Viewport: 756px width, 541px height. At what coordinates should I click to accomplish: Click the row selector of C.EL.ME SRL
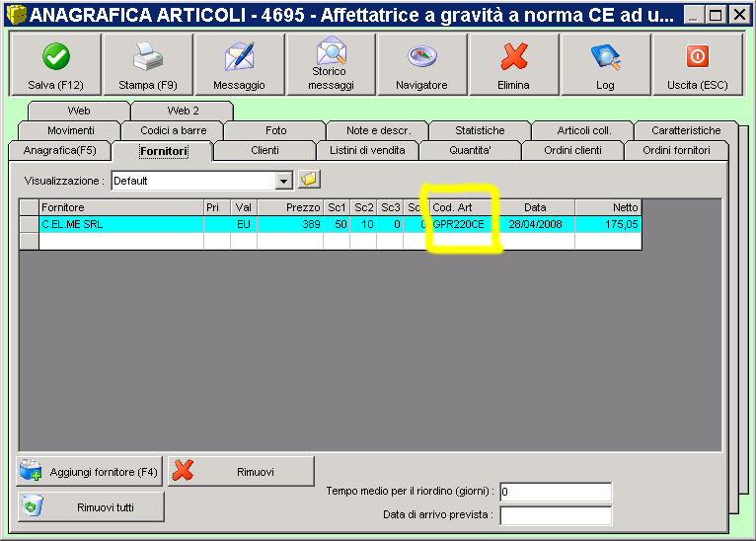[29, 224]
